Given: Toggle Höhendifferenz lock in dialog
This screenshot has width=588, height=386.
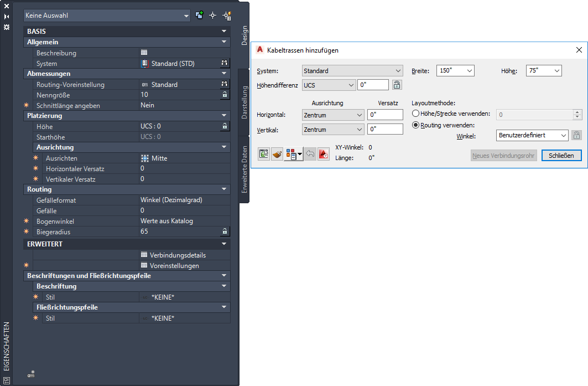Looking at the screenshot, I should pos(397,85).
